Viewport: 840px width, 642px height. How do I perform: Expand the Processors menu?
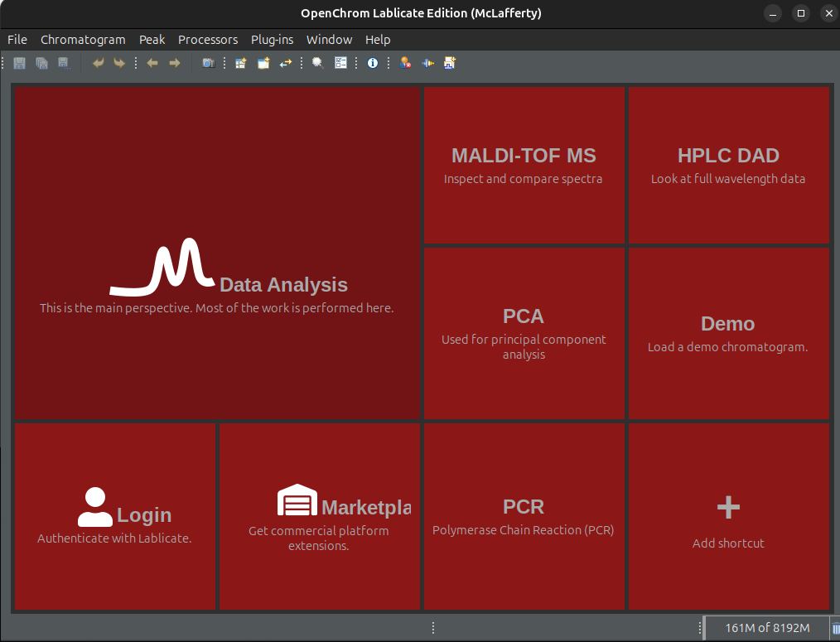coord(208,40)
